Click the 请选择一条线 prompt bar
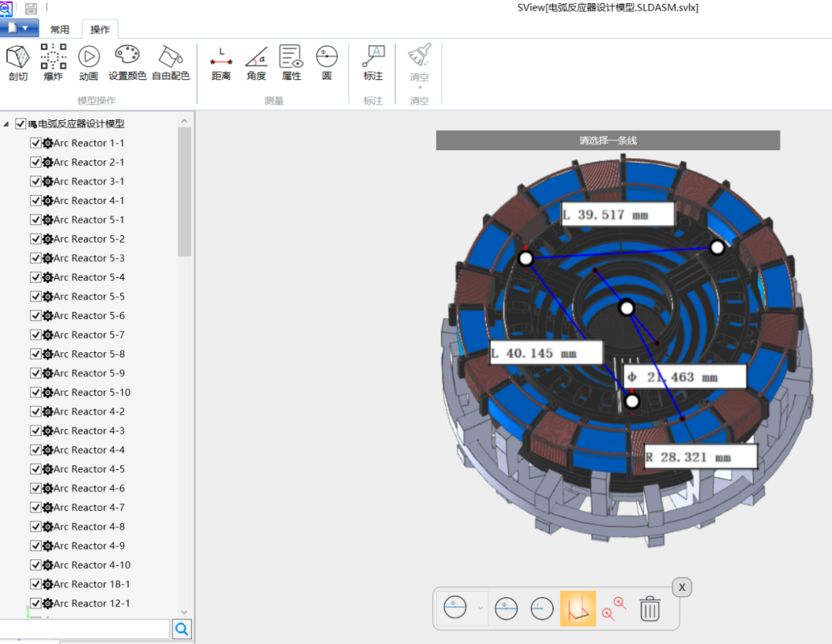Image resolution: width=832 pixels, height=644 pixels. point(608,140)
